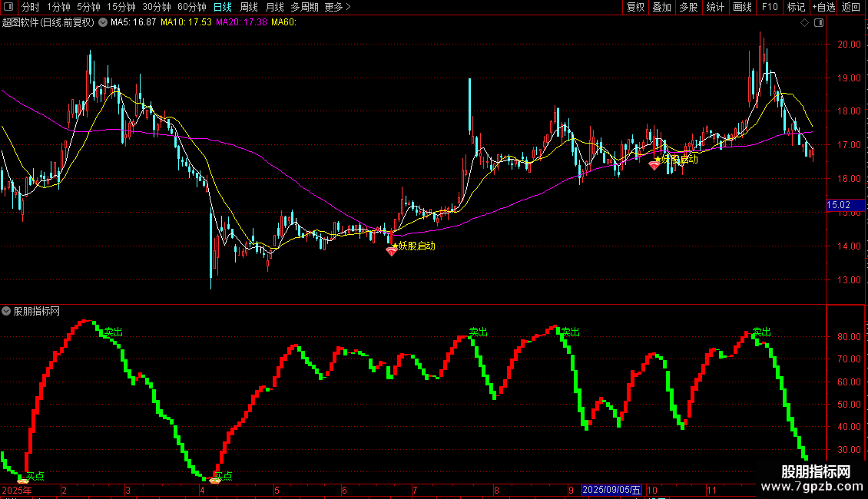Image resolution: width=868 pixels, height=499 pixels.
Task: Click the 叠加 overlay button
Action: [x=661, y=7]
